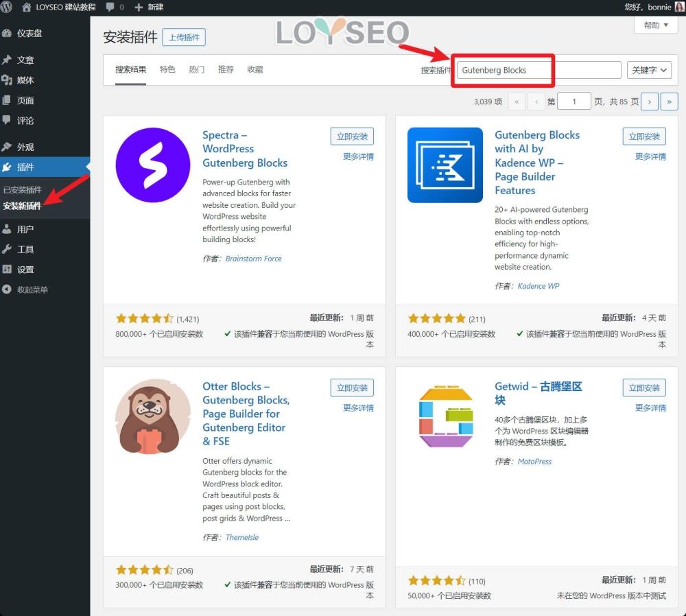Click the WordPress logo in the top bar
This screenshot has width=686, height=616.
pyautogui.click(x=7, y=8)
